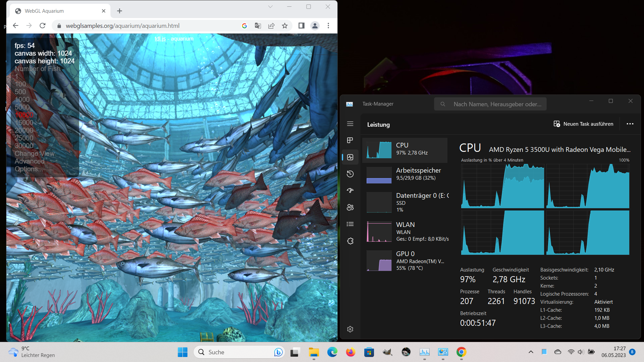Image resolution: width=644 pixels, height=362 pixels.
Task: Bookmark page with the star icon
Action: click(285, 26)
